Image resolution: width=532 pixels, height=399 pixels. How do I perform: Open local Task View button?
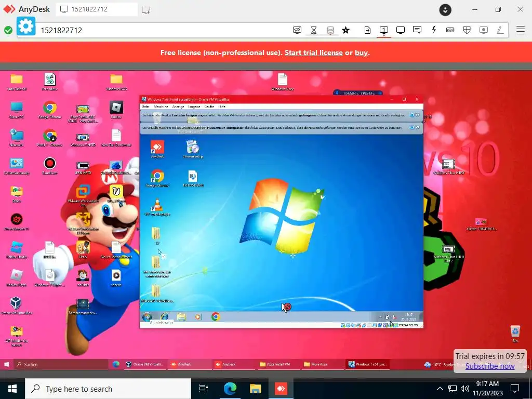(204, 389)
